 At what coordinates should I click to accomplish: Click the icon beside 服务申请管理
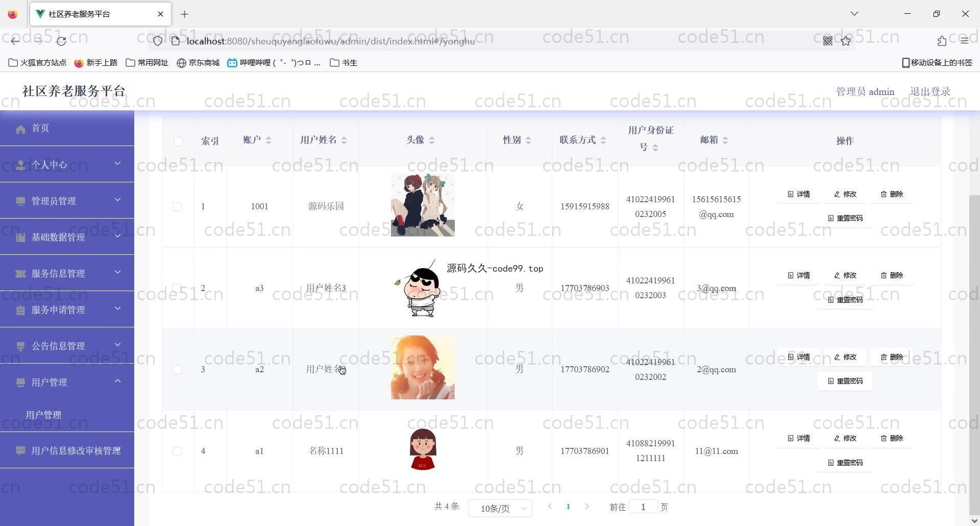click(x=20, y=310)
